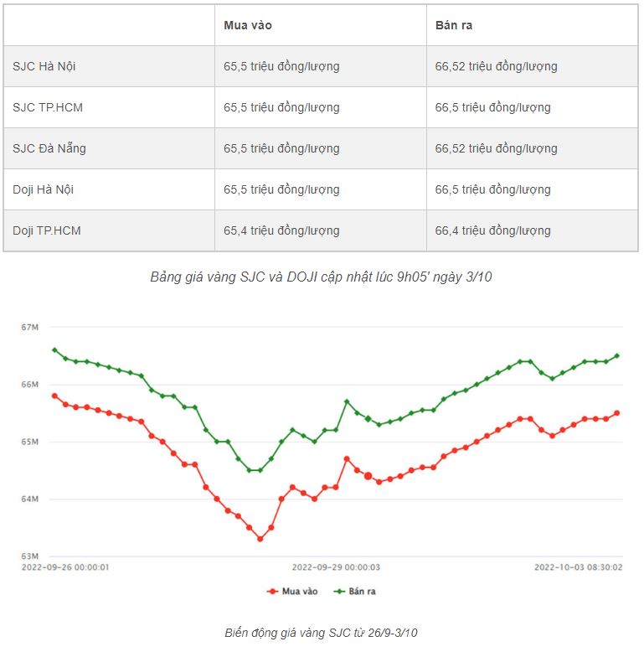644x652 pixels.
Task: Select the last red data point at right
Action: [617, 412]
